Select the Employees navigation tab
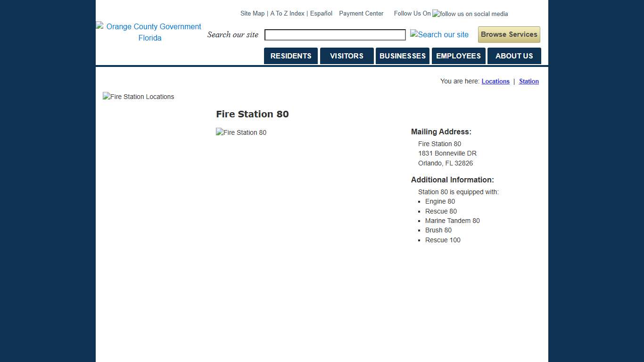The width and height of the screenshot is (644, 362). [x=458, y=56]
